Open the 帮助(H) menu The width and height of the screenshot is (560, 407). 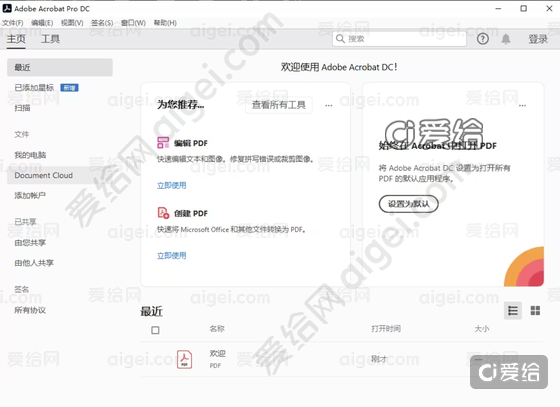tap(165, 23)
